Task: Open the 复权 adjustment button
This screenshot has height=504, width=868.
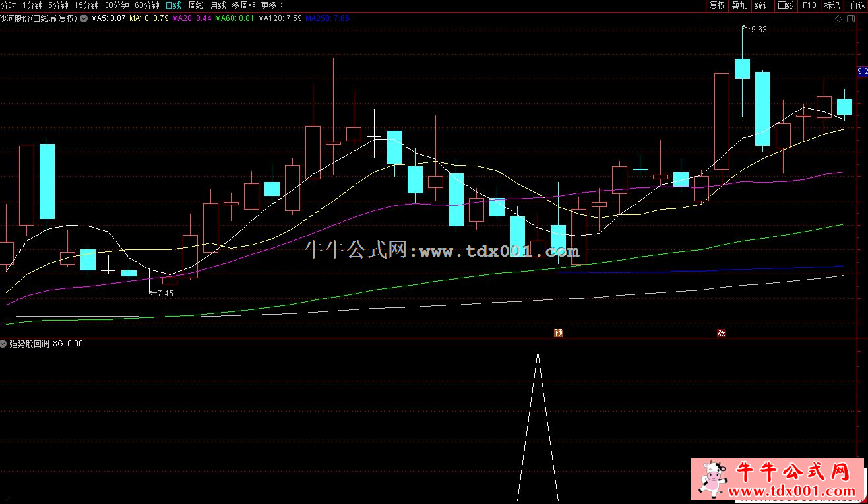Action: tap(717, 5)
